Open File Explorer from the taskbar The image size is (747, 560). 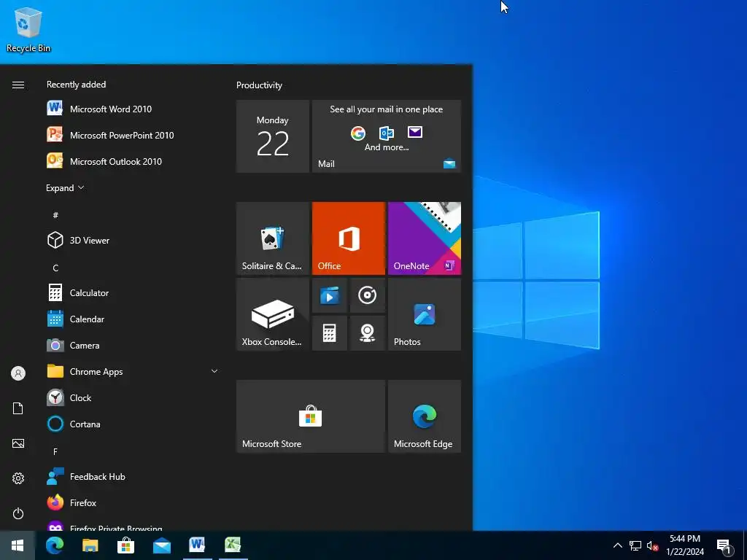tap(90, 545)
